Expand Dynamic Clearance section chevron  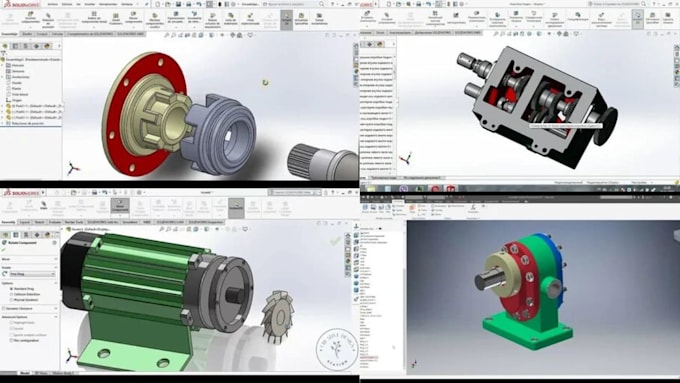coord(56,308)
